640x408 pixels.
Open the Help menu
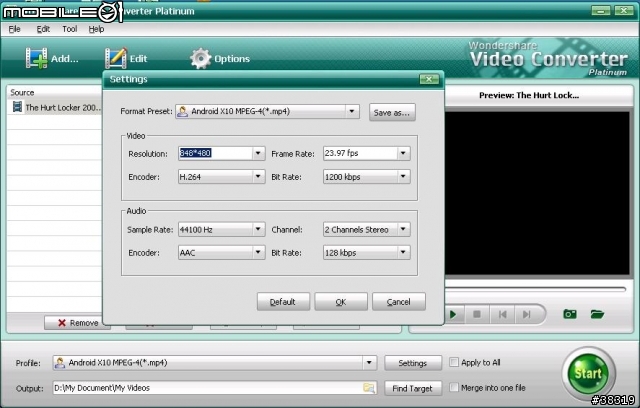[96, 29]
